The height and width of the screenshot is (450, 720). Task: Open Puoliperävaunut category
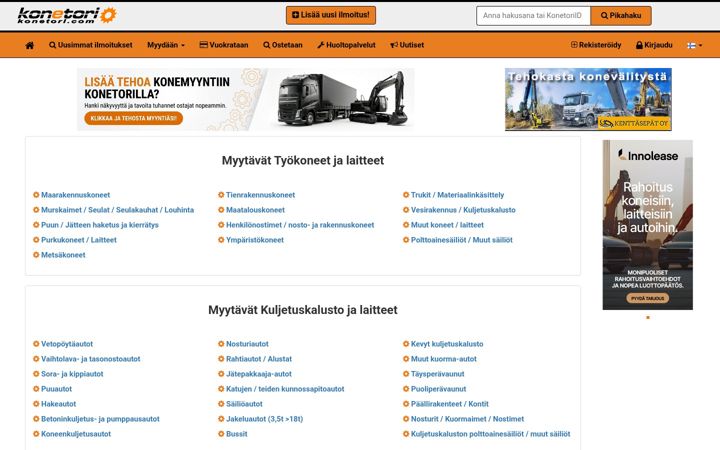(x=439, y=389)
